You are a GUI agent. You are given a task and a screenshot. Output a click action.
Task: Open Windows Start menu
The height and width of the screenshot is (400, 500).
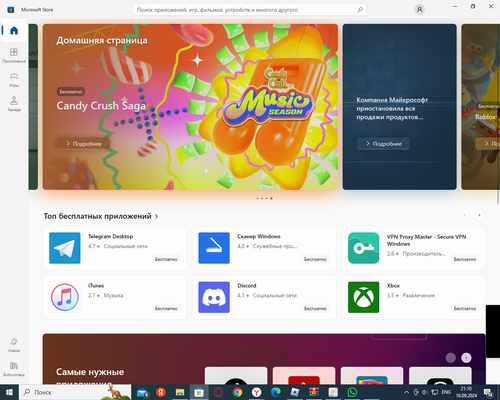click(x=9, y=392)
